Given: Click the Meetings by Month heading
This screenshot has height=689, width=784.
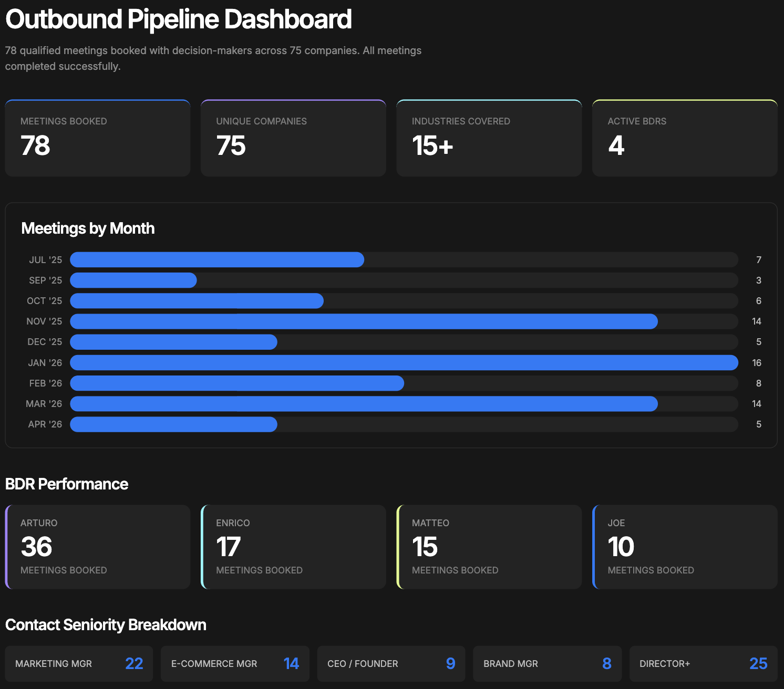Looking at the screenshot, I should [88, 228].
